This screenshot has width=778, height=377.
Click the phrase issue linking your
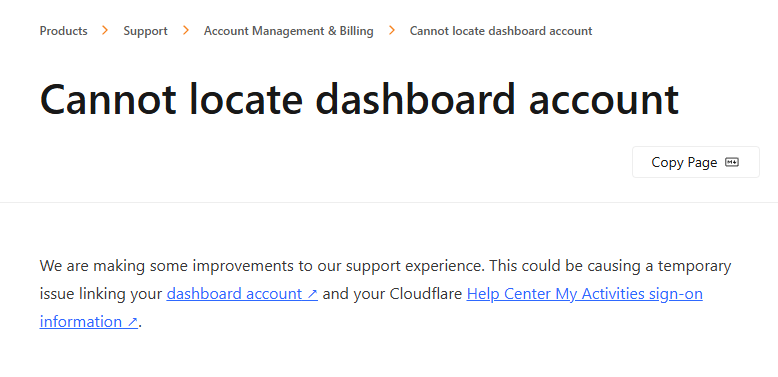[x=101, y=294]
